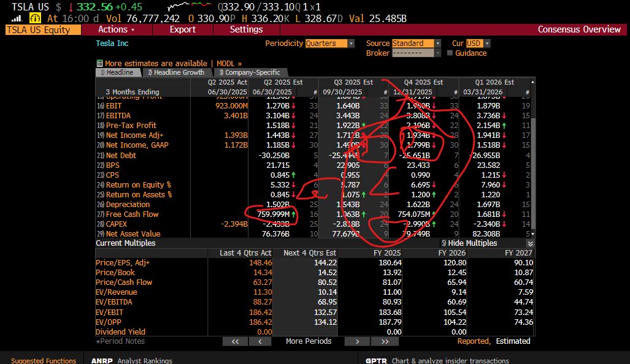Open the Periodicity Quarters dropdown
Viewport: 630px width, 364px height.
point(329,44)
